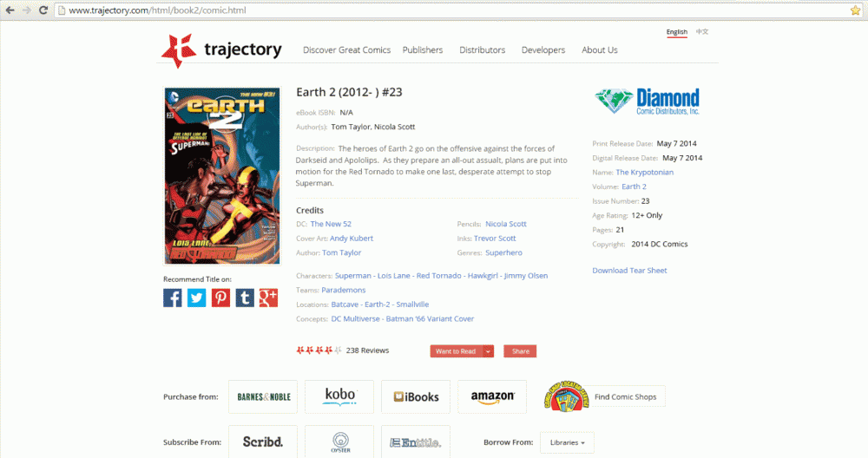
Task: Open the Libraries dropdown
Action: pyautogui.click(x=567, y=442)
